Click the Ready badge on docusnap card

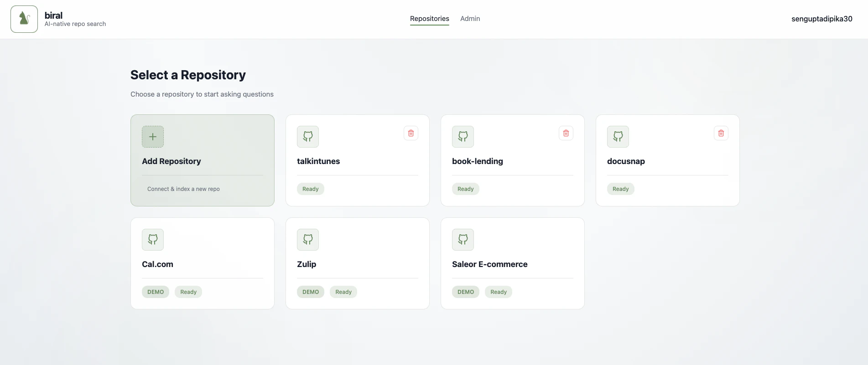[x=621, y=189]
